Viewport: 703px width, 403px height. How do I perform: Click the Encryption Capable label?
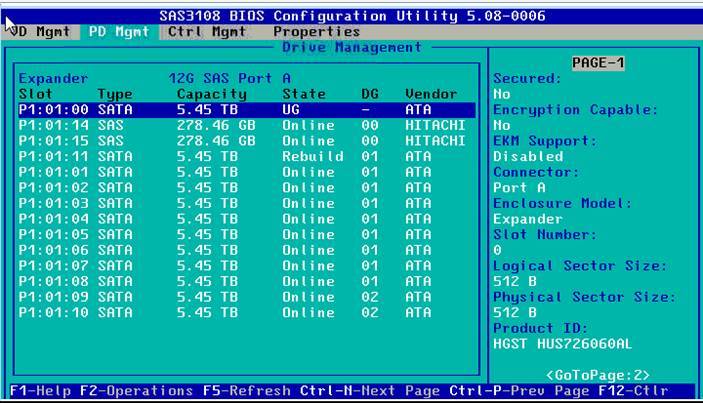[x=576, y=110]
